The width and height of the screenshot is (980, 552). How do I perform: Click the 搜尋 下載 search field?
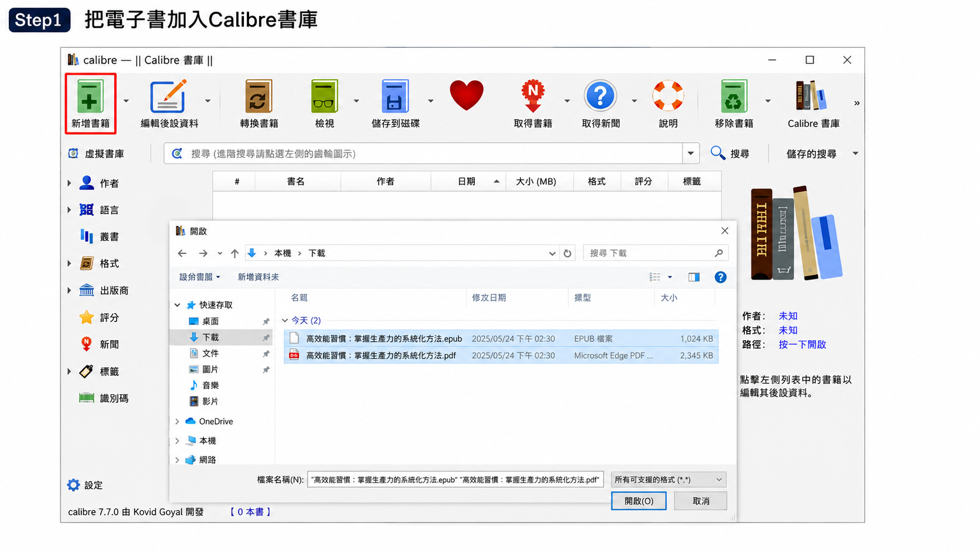click(656, 253)
